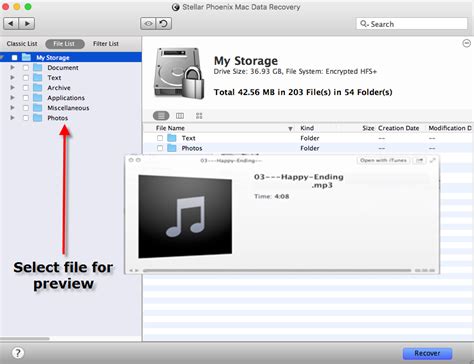
Task: Collapse the info panel with minus icon
Action: click(x=467, y=43)
